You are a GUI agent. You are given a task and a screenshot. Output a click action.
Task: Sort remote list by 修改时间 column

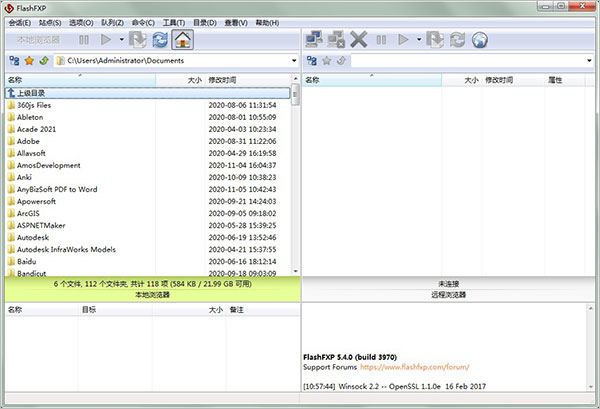pos(513,80)
